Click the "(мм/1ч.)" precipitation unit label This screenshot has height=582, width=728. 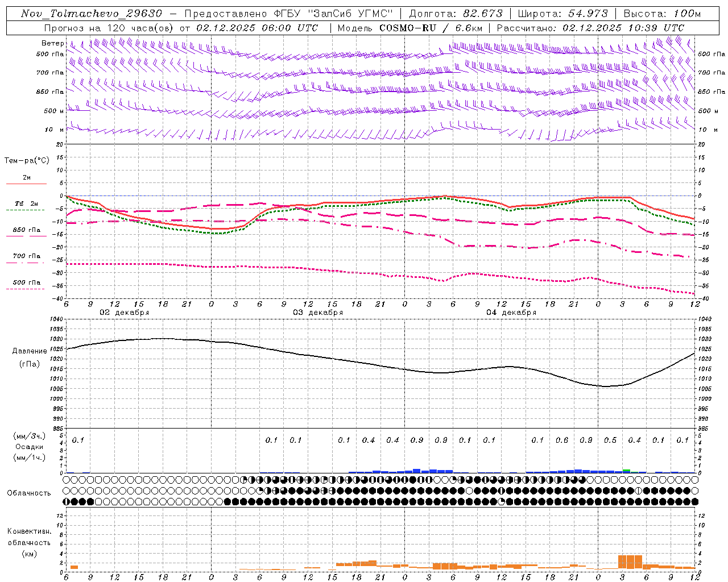pos(29,458)
